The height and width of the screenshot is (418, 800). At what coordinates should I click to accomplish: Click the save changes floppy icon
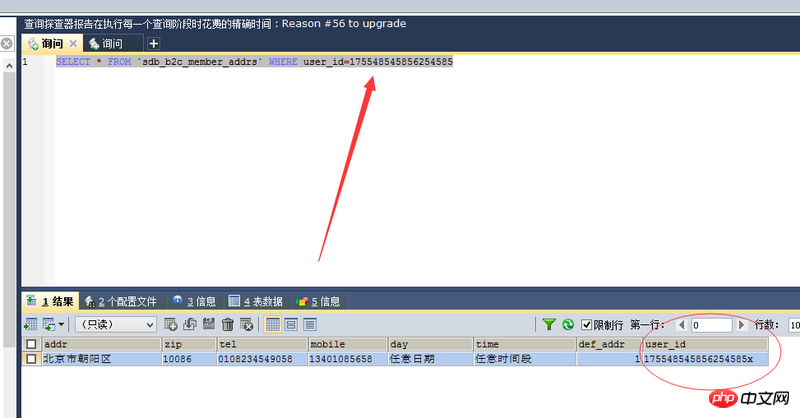coord(209,324)
